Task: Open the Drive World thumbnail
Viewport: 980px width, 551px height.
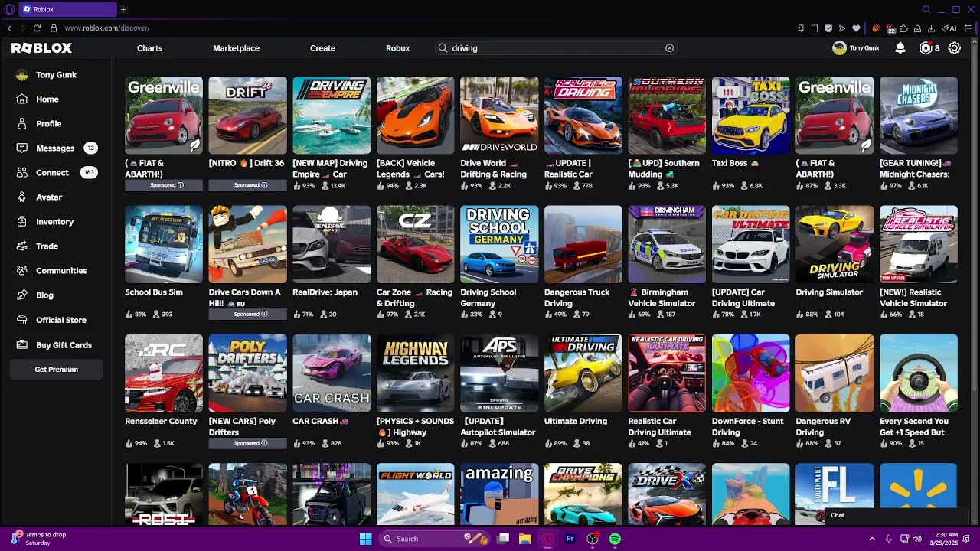Action: pos(499,116)
